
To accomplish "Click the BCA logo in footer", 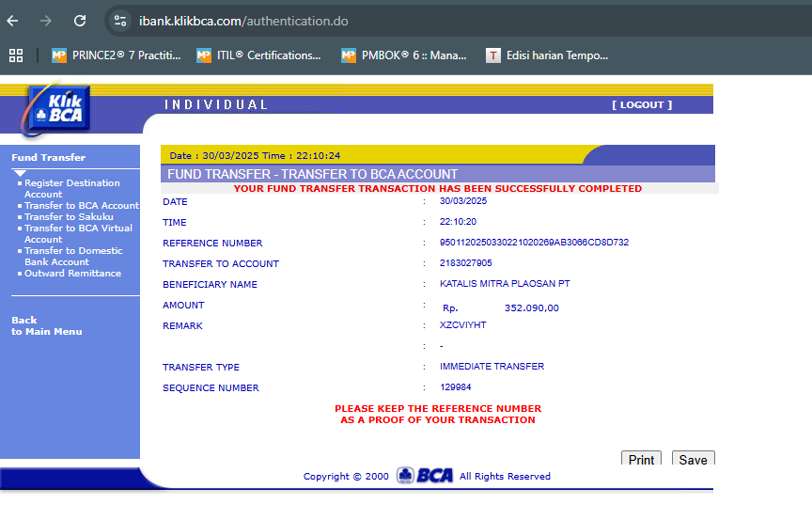I will tap(425, 476).
